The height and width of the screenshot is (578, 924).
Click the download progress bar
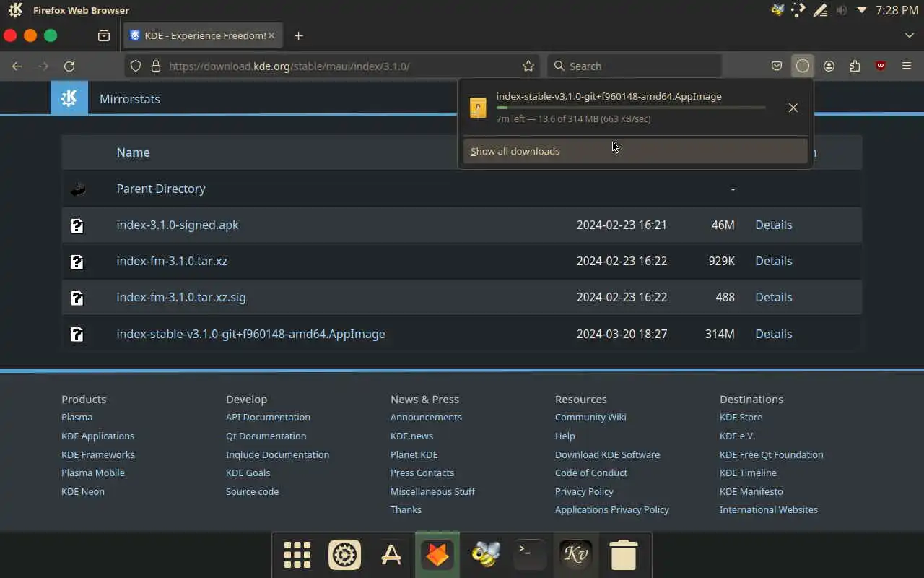[631, 108]
